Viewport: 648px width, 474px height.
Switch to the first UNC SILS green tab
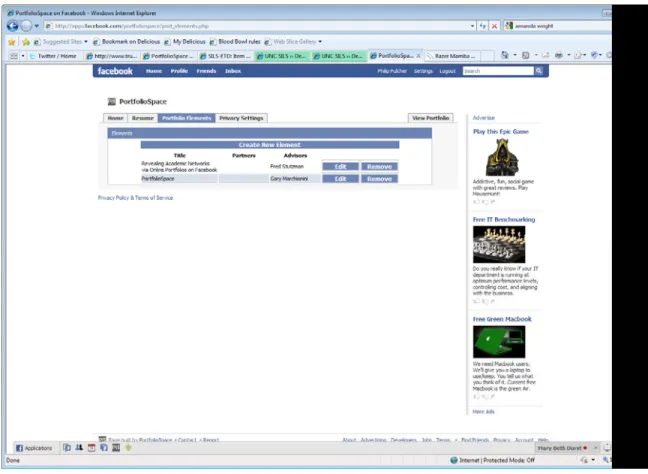coord(282,56)
